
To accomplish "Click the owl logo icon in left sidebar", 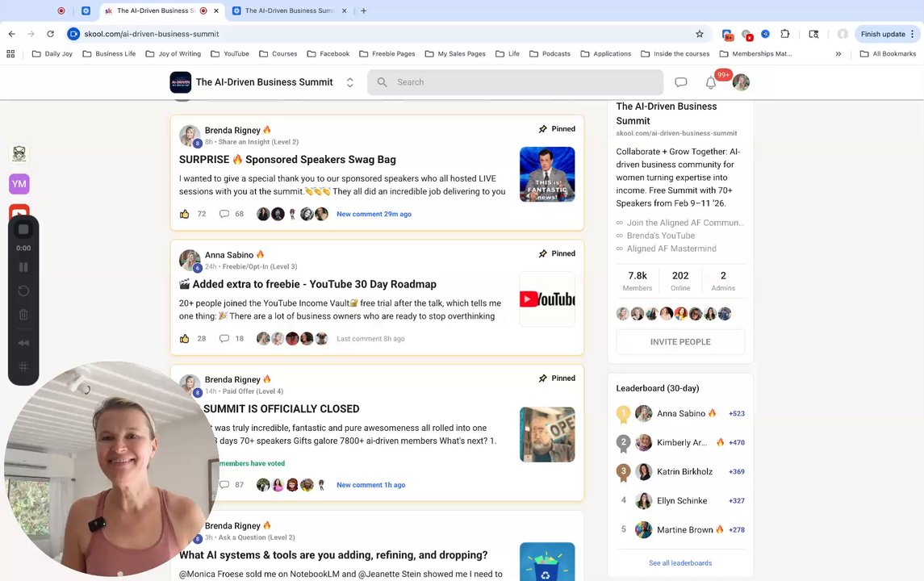I will tap(19, 154).
